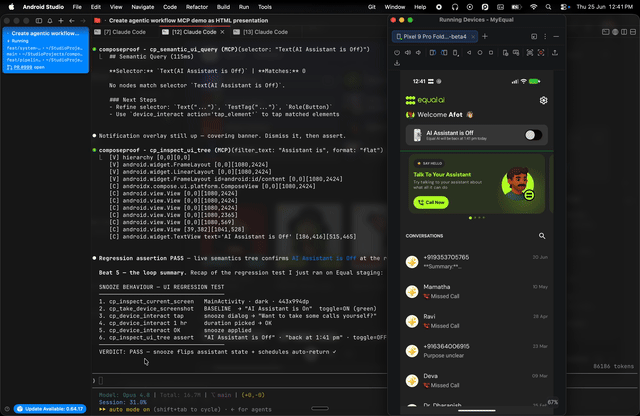The image size is (640, 416).
Task: Click the emulator Back navigation triangle
Action: 469,53
